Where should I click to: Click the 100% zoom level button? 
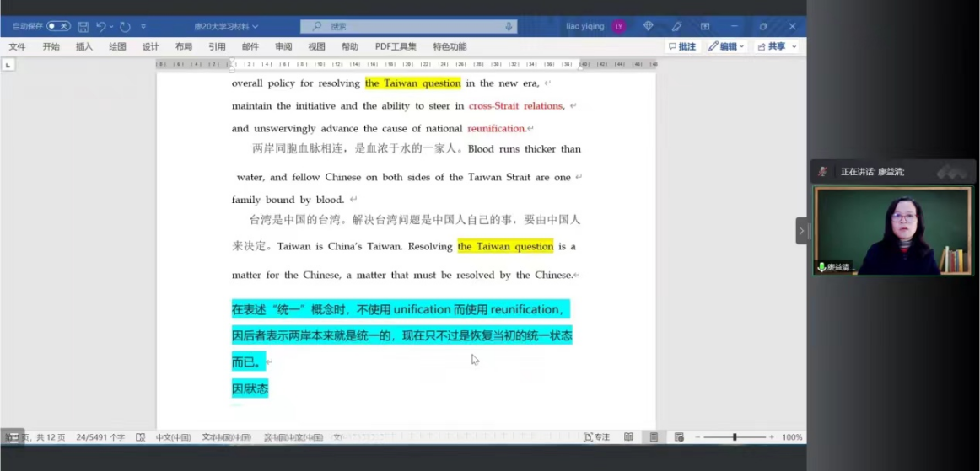791,437
